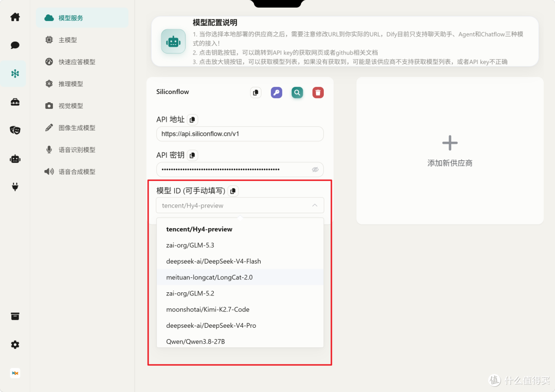Collapse the 模型 ID dropdown chevron

tap(314, 205)
